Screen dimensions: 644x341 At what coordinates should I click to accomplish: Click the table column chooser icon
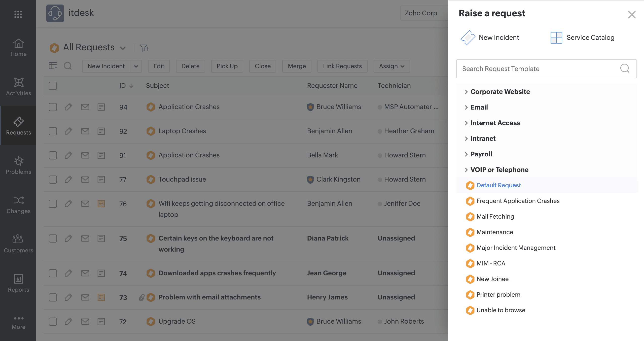tap(53, 66)
